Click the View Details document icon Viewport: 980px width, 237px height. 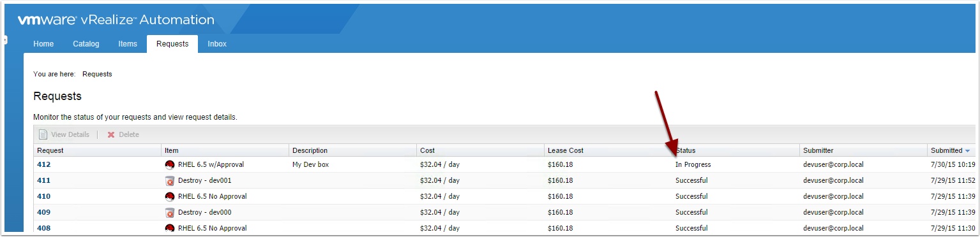tap(43, 134)
